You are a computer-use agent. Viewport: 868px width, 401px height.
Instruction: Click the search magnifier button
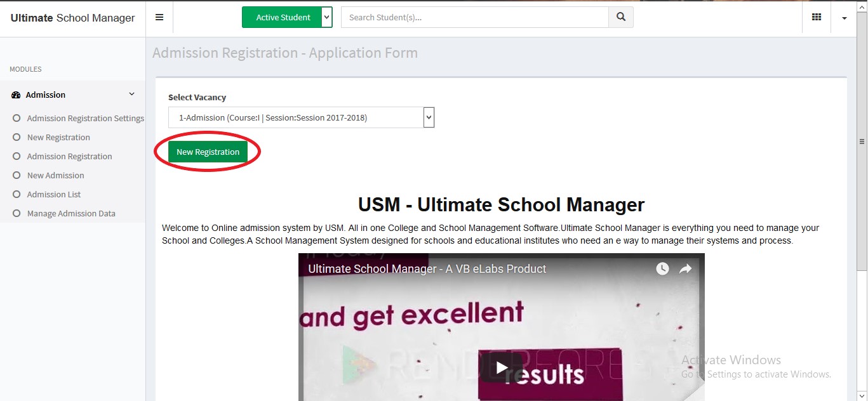point(621,17)
